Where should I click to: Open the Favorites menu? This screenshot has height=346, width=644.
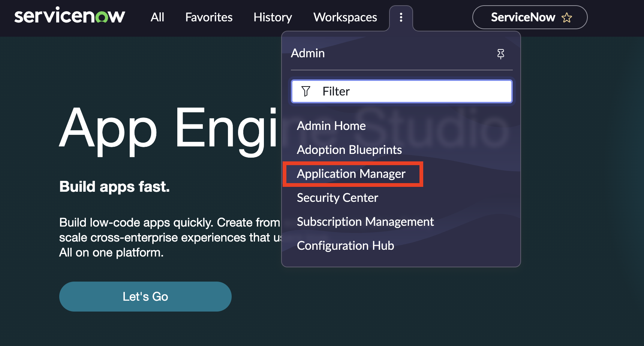(209, 17)
